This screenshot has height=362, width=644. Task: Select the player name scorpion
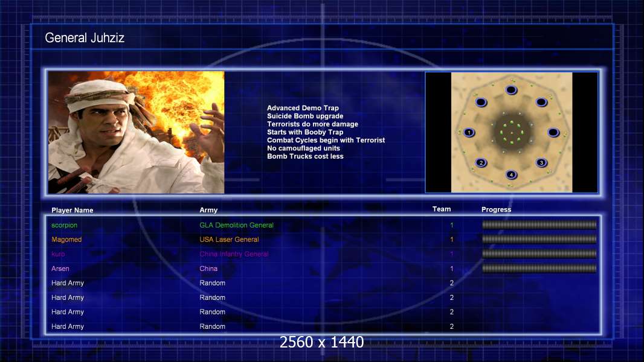coord(65,225)
